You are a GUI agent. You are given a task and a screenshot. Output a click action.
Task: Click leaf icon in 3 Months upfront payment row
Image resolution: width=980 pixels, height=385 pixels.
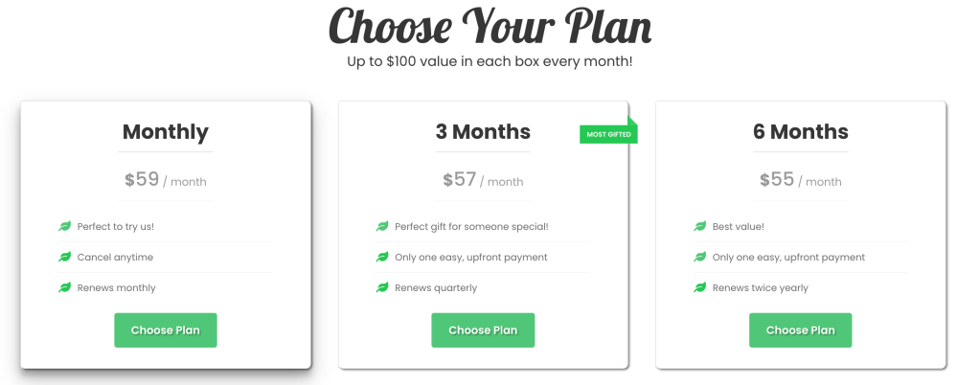click(x=382, y=258)
